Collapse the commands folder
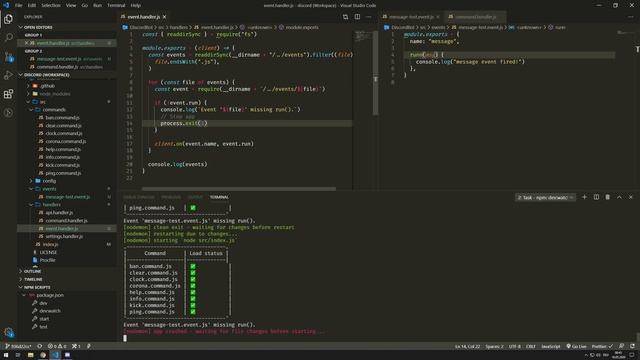Screen dimensions: 640x360 54,109
